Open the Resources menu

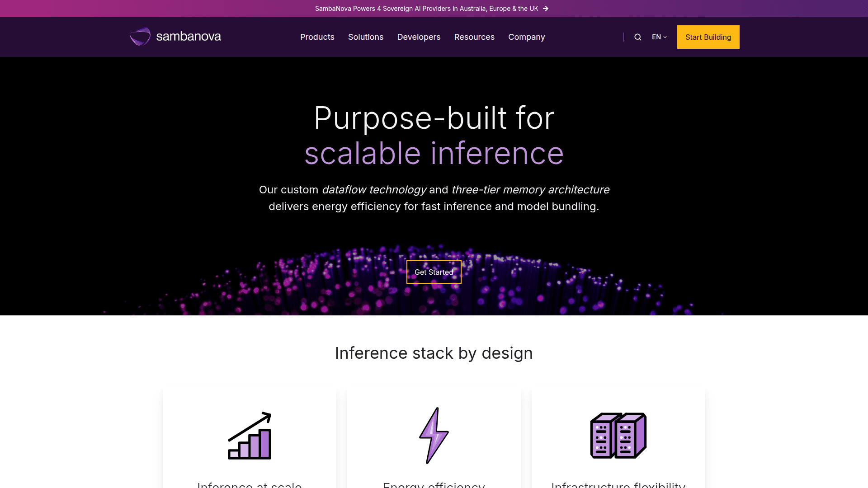[474, 37]
